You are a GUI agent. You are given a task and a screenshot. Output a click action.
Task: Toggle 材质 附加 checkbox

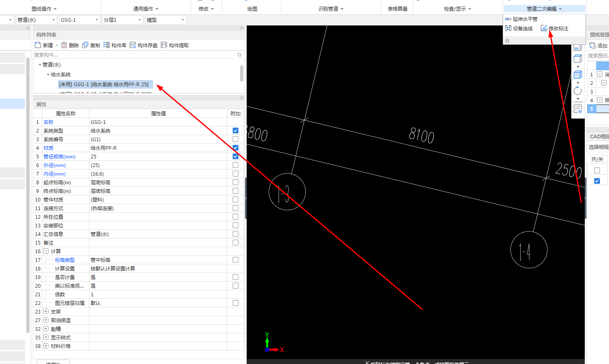click(x=236, y=148)
